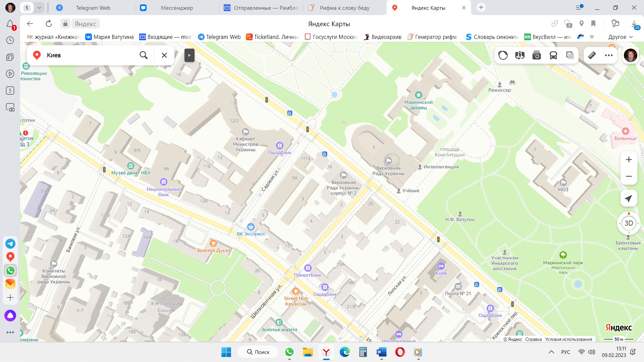Toggle the traffic layer icon
Screen dimensions: 644x362
tap(503, 55)
